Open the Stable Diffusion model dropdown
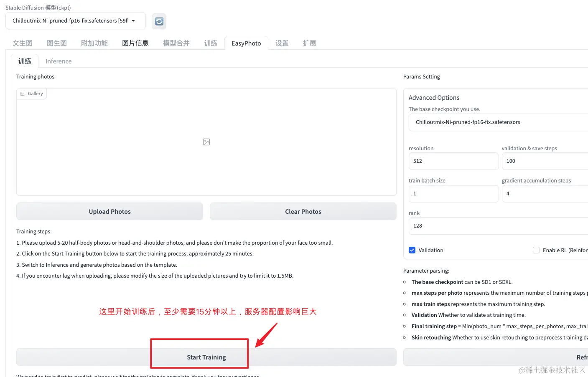The image size is (588, 377). point(76,21)
